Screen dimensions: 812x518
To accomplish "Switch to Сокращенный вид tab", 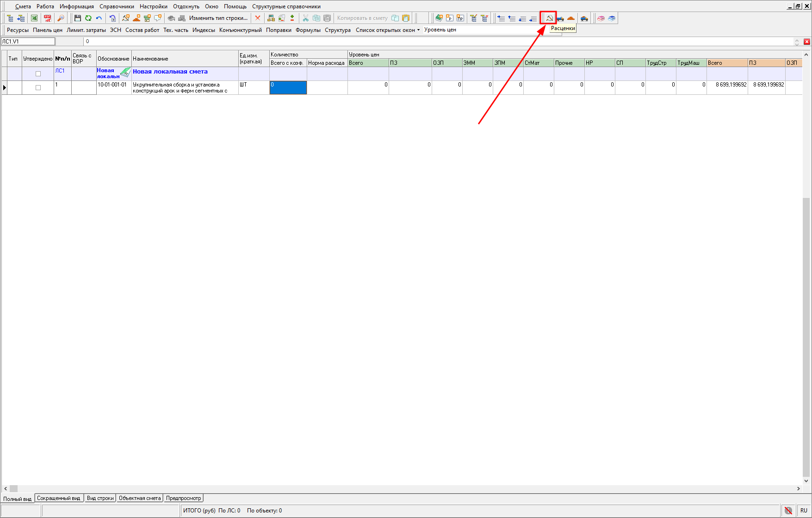I will click(58, 498).
